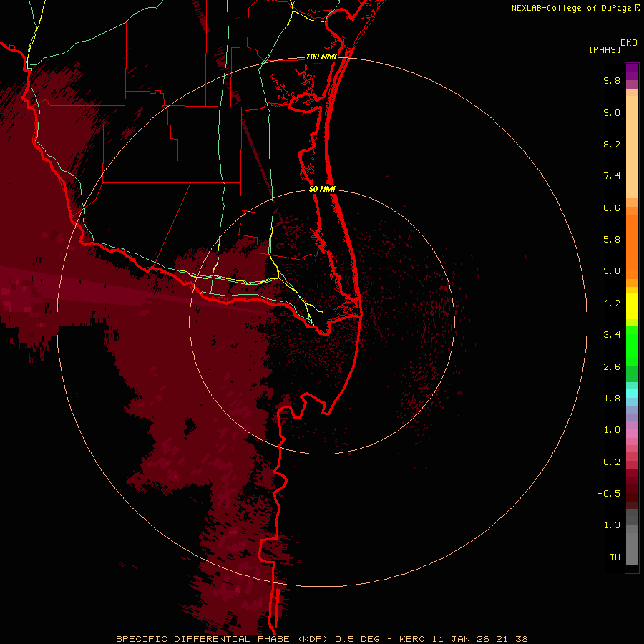Click the DKD label above the color scale
644x644 pixels.
click(629, 43)
